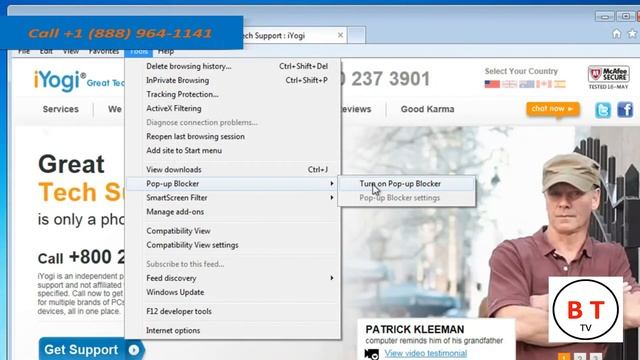The width and height of the screenshot is (640, 360).
Task: Select Delete browsing history menu item
Action: pyautogui.click(x=233, y=66)
